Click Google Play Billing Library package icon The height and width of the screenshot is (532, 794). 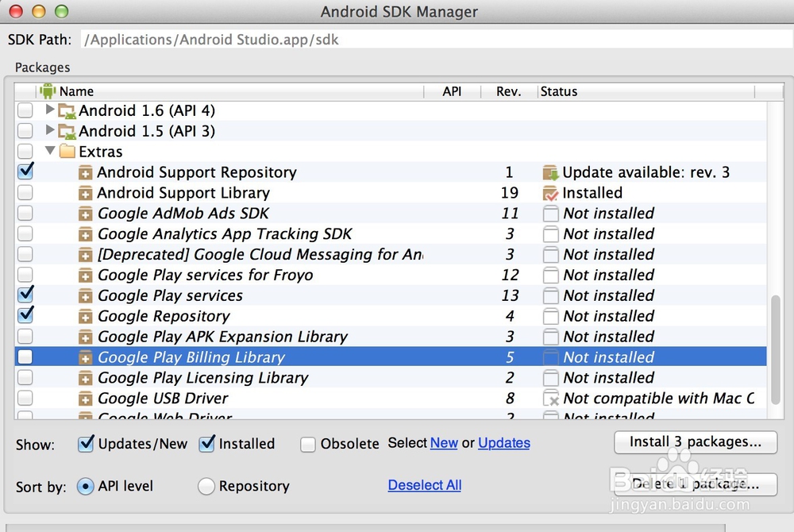[x=85, y=357]
